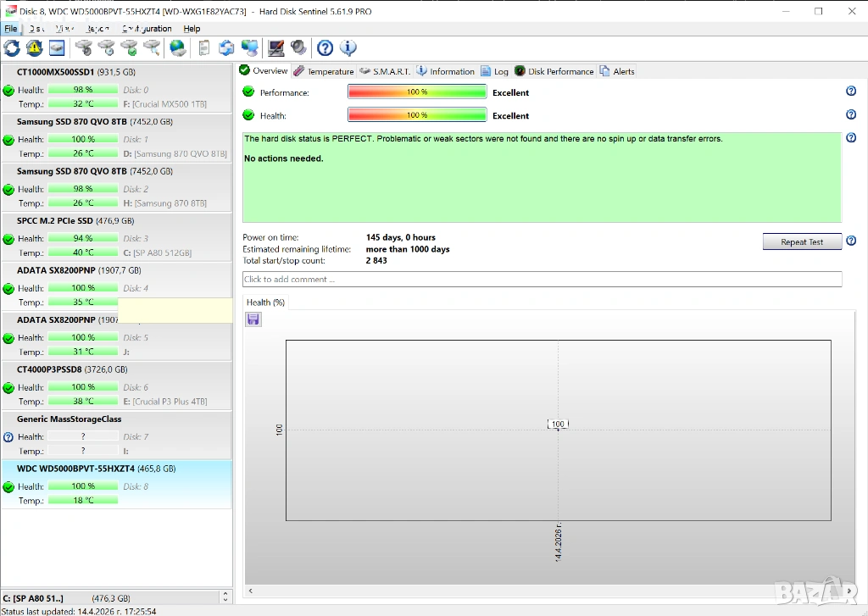Select the SPCC M.2 PCIe SSD disk
This screenshot has height=616, width=868.
tap(116, 221)
